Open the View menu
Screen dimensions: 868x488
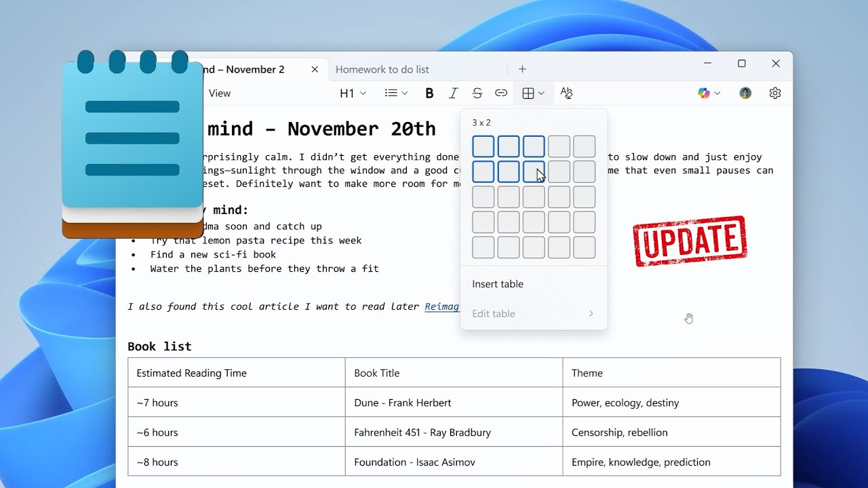click(220, 94)
